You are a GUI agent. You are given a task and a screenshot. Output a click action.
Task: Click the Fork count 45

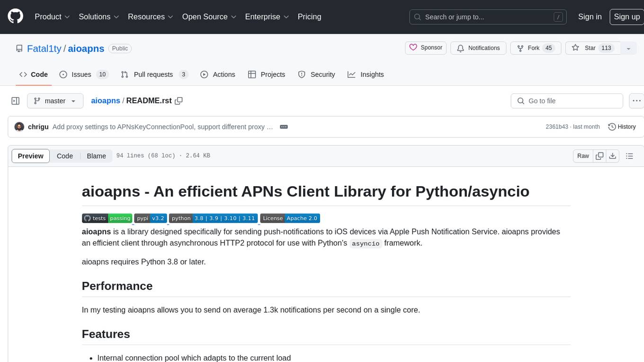click(549, 48)
